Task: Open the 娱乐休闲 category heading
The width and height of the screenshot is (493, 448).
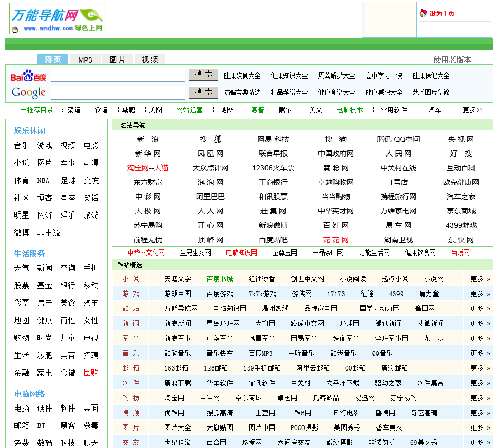Action: (29, 131)
